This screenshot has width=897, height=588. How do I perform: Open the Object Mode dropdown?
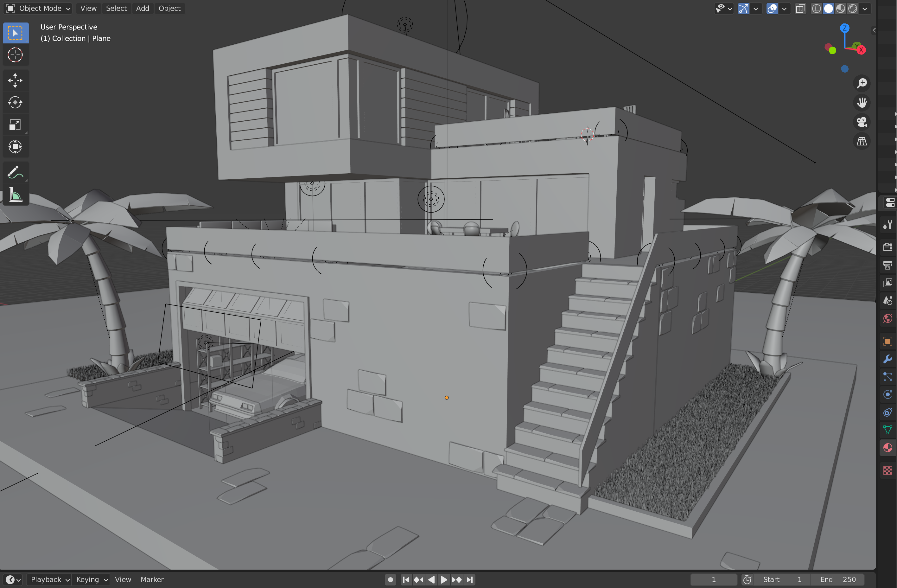[38, 8]
